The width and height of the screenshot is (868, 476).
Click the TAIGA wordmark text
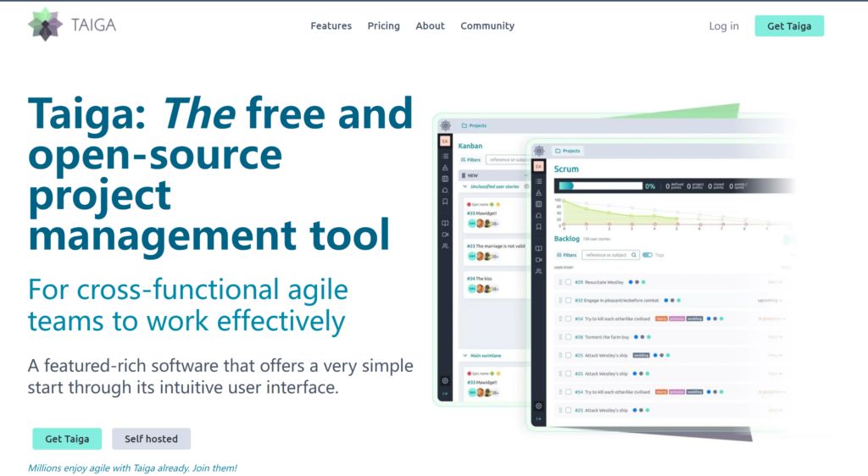click(x=93, y=25)
